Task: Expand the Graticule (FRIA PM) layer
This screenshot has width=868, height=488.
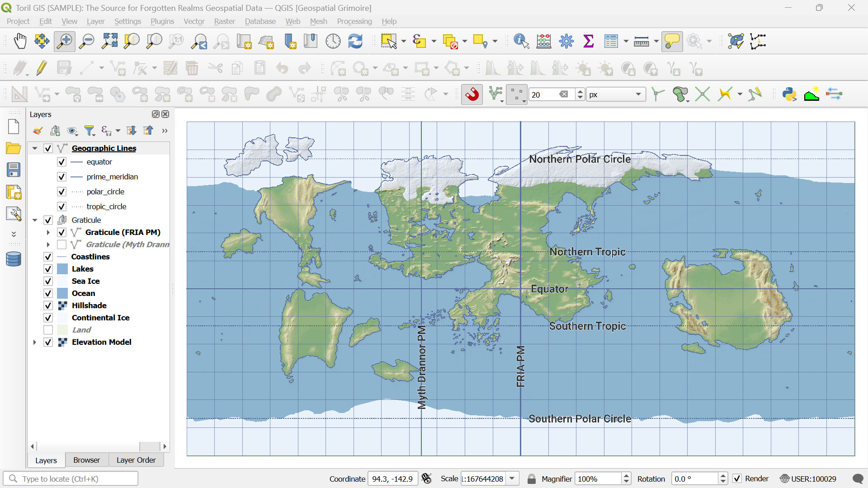Action: [48, 232]
